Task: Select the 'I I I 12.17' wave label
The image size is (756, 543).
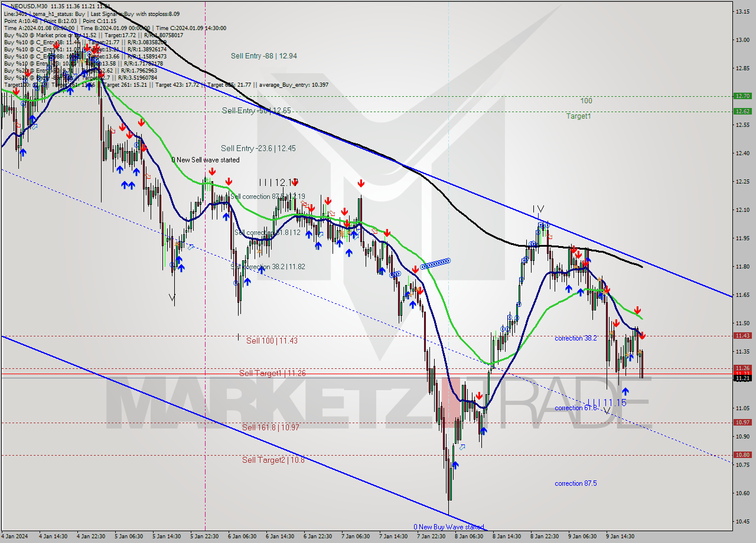Action: 279,183
